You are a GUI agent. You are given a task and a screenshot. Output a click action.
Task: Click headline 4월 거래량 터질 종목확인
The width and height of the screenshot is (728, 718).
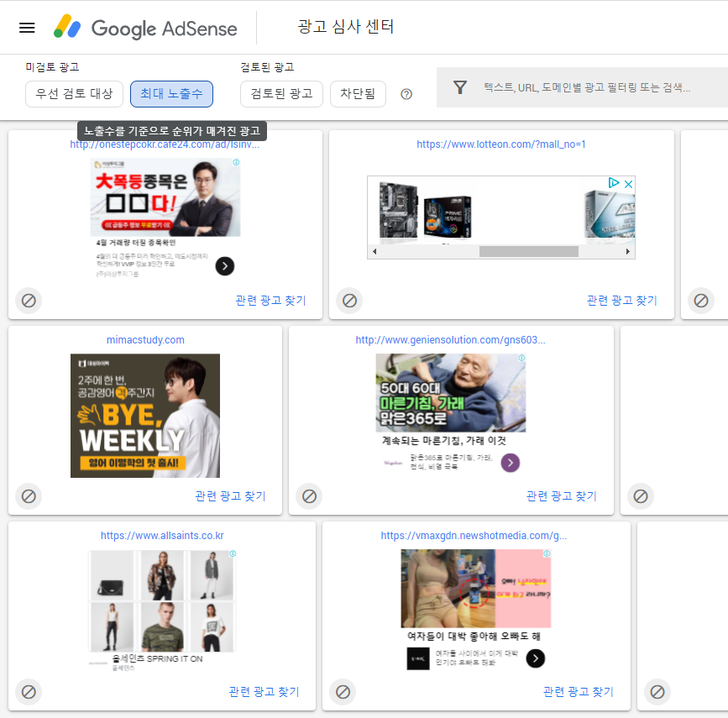click(x=136, y=243)
